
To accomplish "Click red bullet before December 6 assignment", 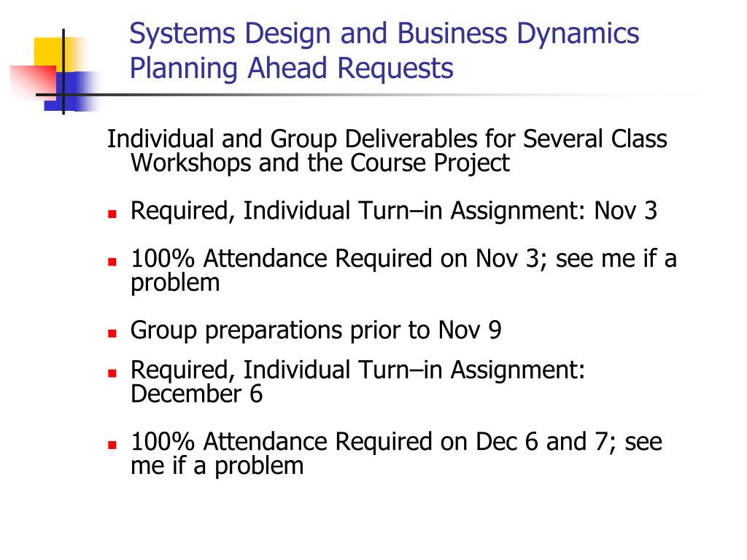I will [112, 373].
